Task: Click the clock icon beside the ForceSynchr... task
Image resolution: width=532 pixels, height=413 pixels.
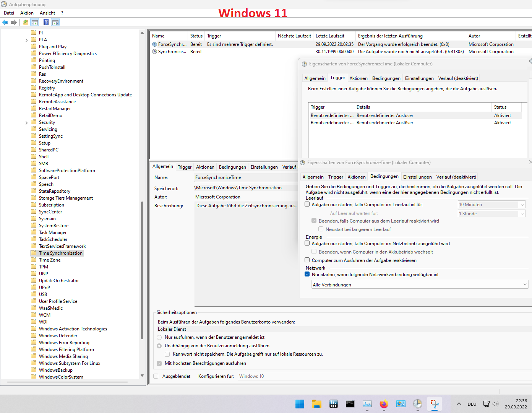Action: 154,44
